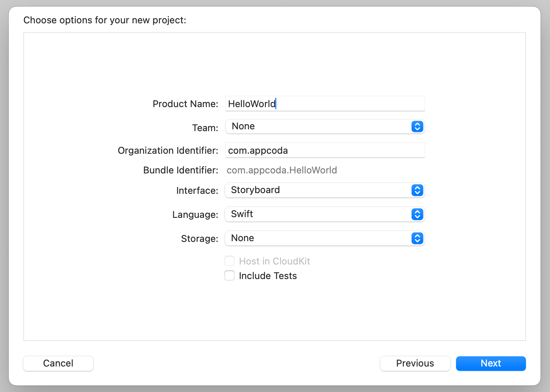Click the "Team:" label

point(205,128)
